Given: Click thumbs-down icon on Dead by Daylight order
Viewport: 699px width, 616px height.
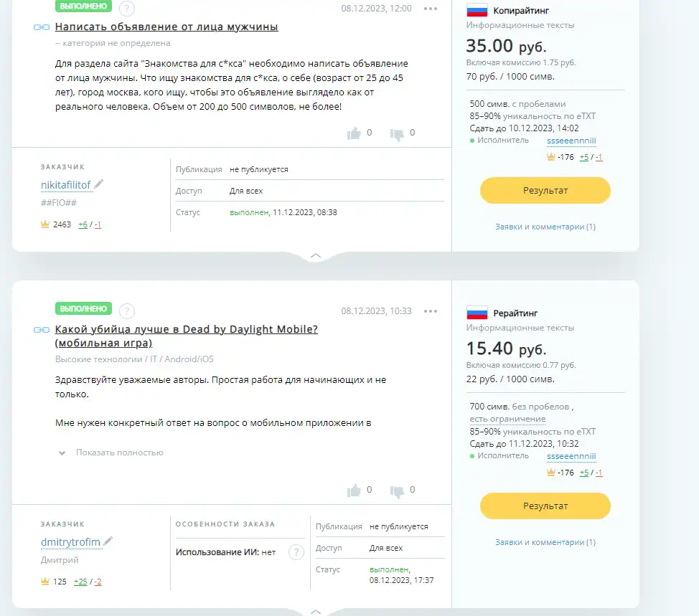Looking at the screenshot, I should pyautogui.click(x=397, y=491).
